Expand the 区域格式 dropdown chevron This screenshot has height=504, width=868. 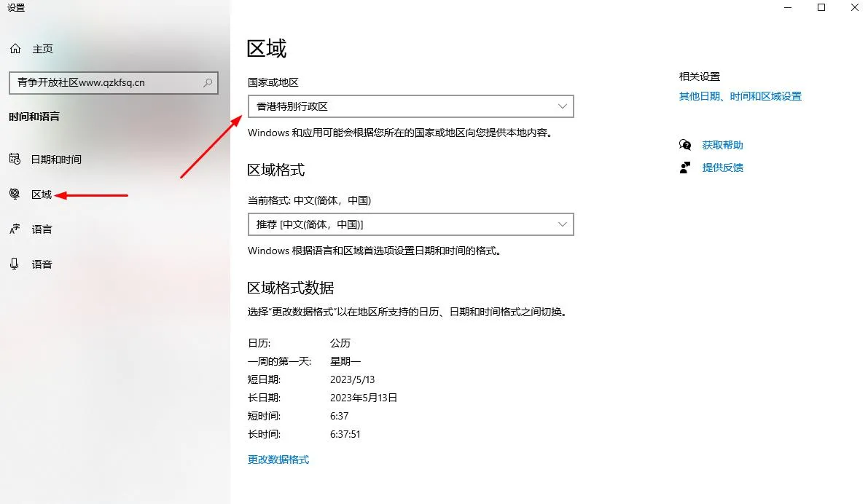563,224
